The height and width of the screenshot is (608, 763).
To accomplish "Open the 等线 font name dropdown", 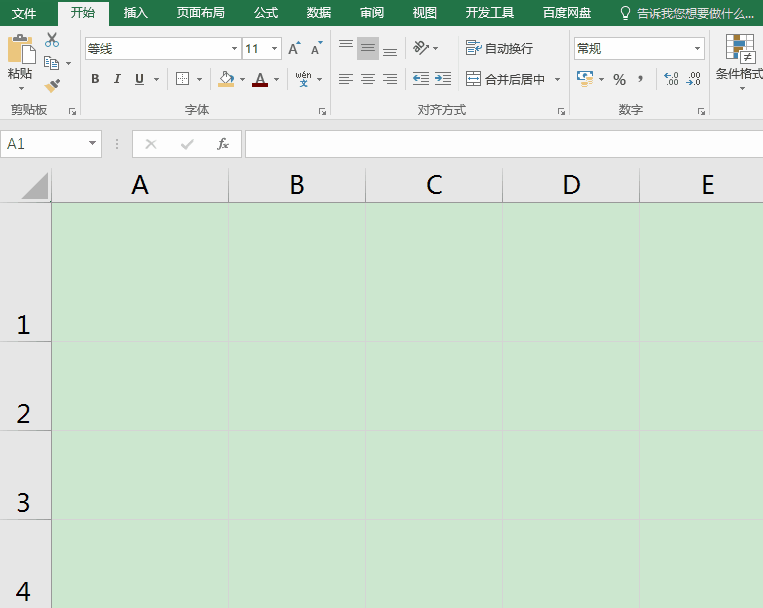I will pos(235,49).
